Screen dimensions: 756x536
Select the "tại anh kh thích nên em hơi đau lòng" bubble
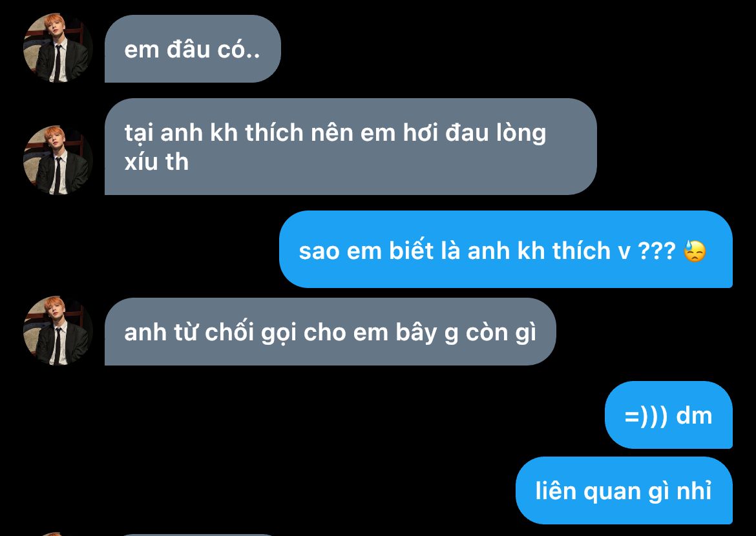point(350,147)
